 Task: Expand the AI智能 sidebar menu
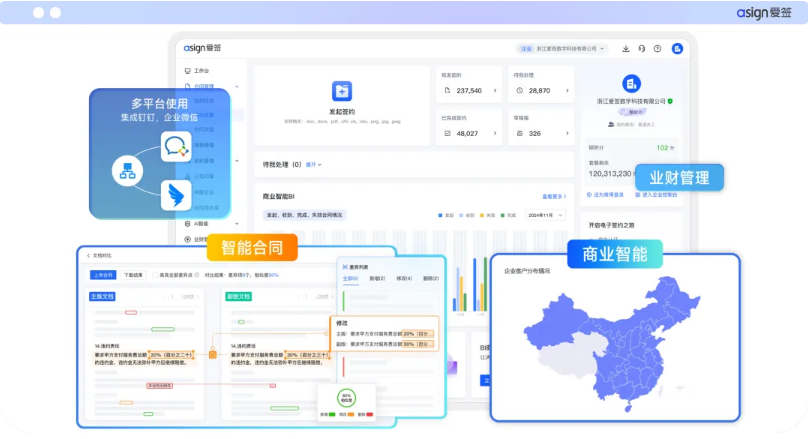[203, 223]
